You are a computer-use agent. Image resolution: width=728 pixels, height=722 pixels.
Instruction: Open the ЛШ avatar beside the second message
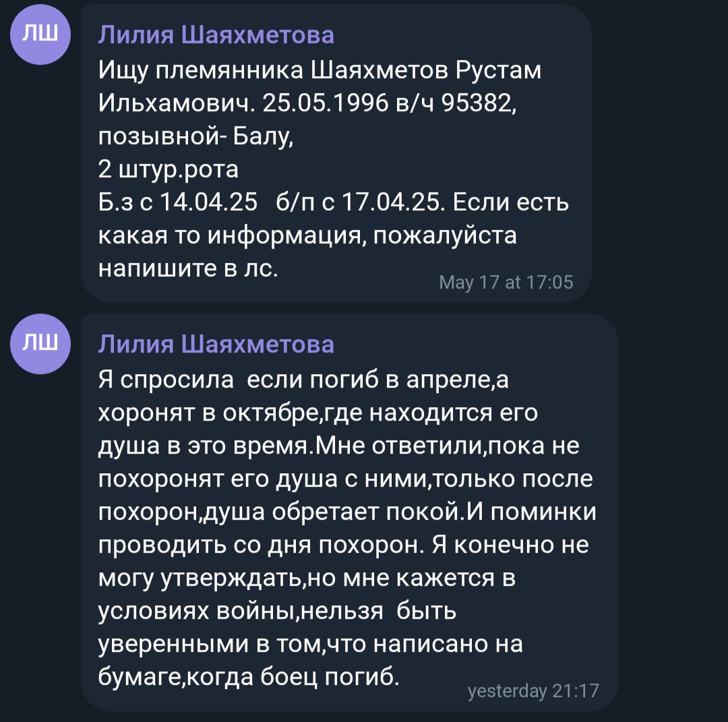41,343
